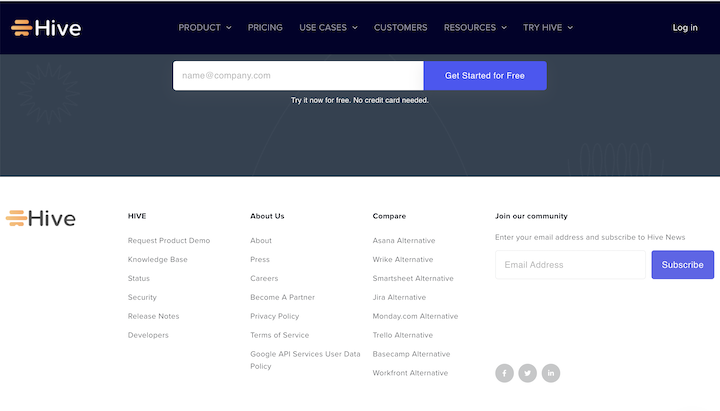Open the Status link
Screen dimensions: 720x411
click(139, 278)
